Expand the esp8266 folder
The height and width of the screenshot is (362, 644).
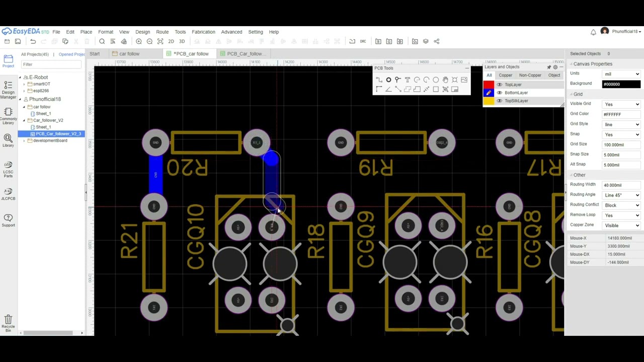pos(24,90)
